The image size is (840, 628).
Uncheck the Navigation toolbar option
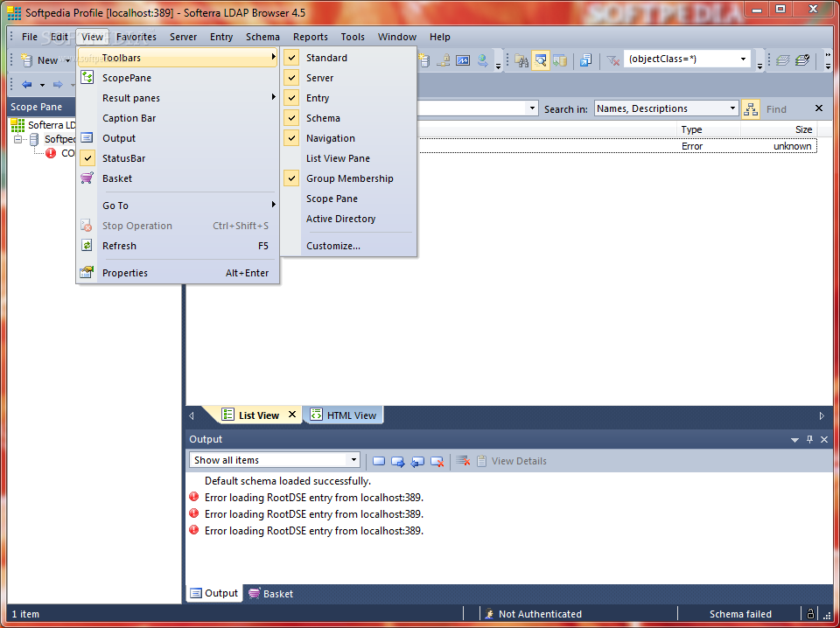click(348, 138)
